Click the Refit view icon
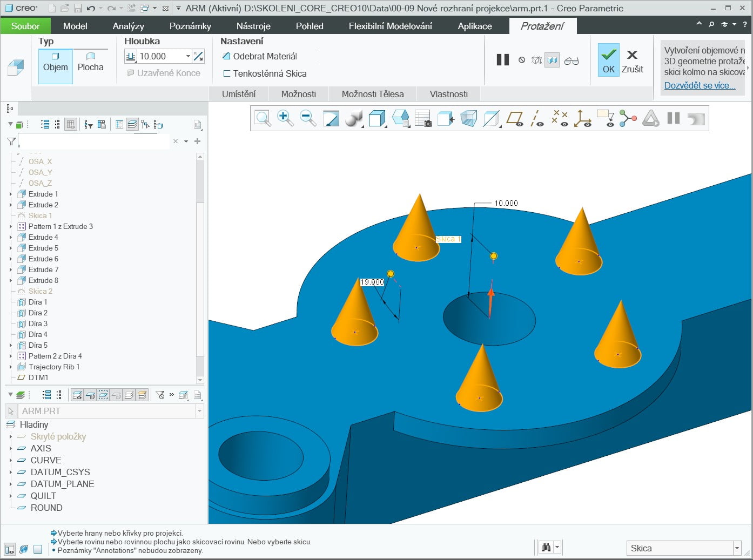The height and width of the screenshot is (560, 753). [263, 118]
